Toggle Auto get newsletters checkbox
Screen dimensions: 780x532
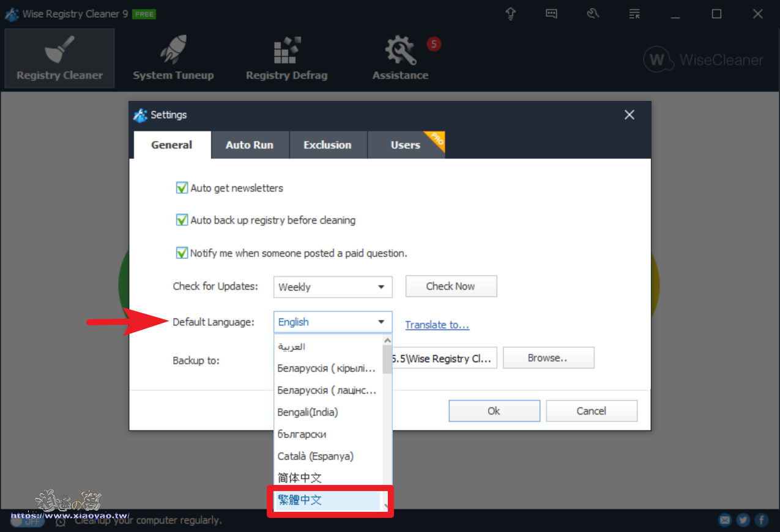pyautogui.click(x=182, y=188)
